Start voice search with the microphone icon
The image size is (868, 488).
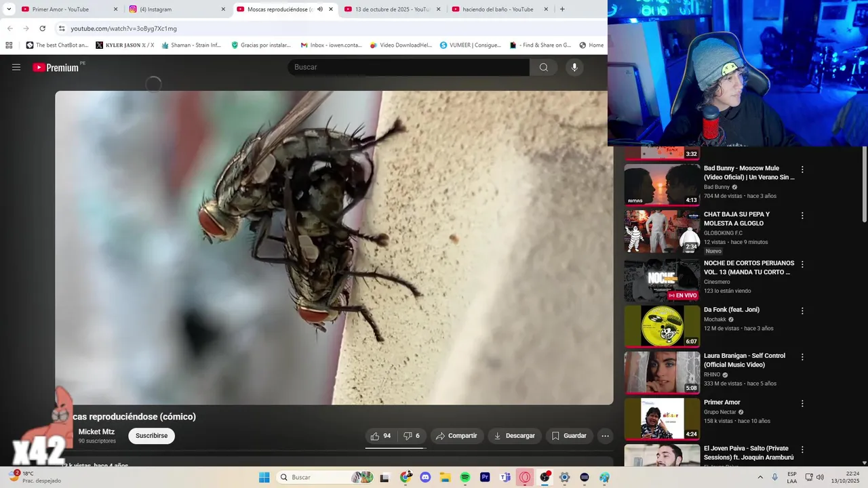coord(574,67)
